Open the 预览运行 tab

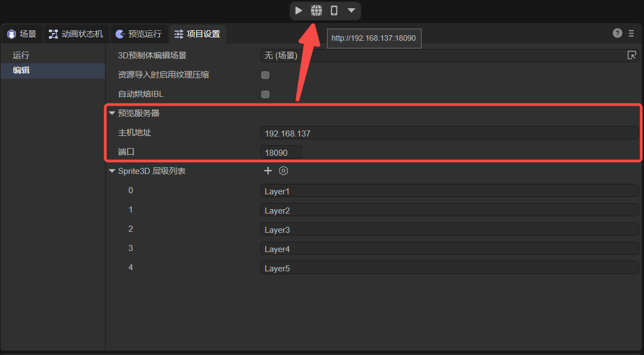139,34
